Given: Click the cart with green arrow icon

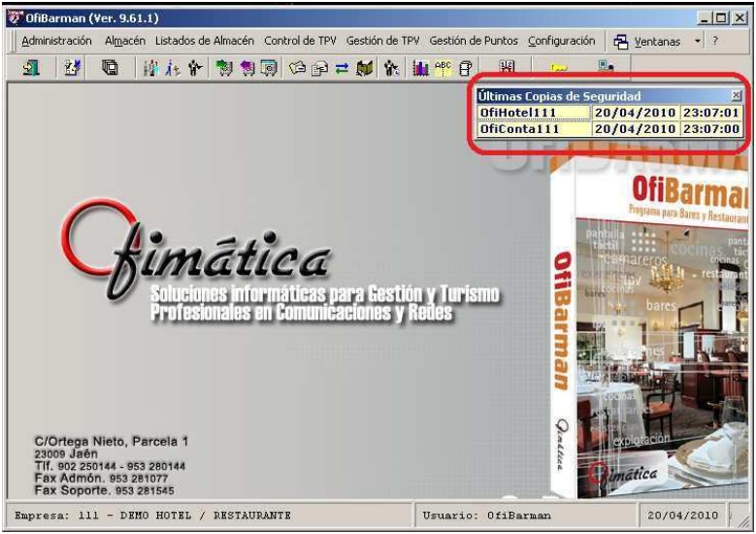Looking at the screenshot, I should [224, 69].
